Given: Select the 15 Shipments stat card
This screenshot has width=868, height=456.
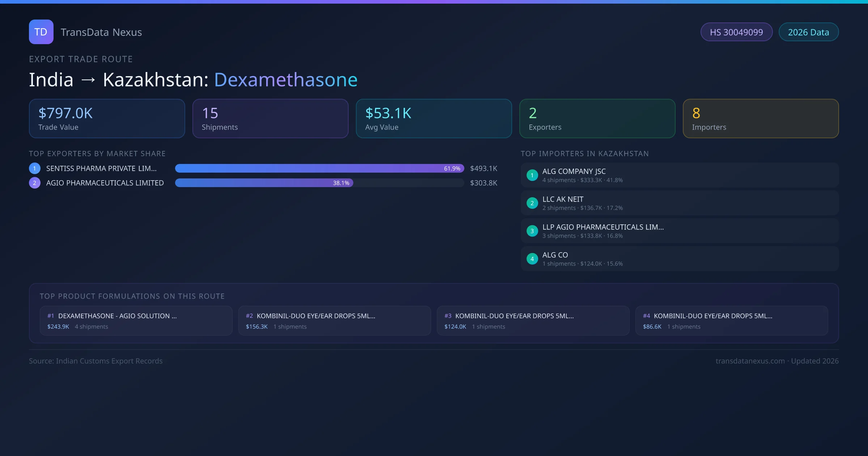Looking at the screenshot, I should pyautogui.click(x=270, y=118).
